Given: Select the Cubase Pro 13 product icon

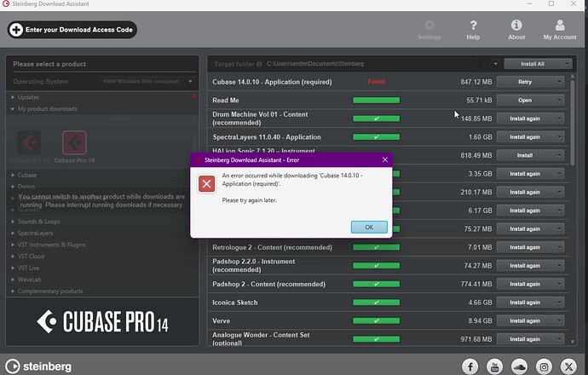Looking at the screenshot, I should 29,142.
